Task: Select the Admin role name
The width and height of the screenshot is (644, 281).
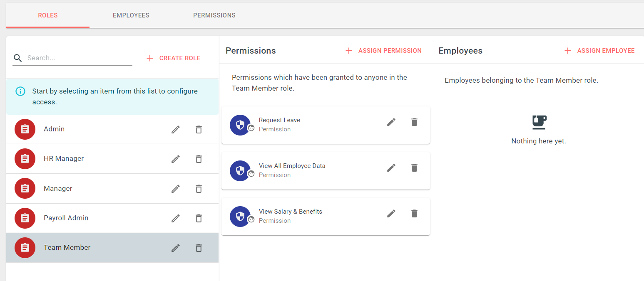Action: tap(54, 129)
